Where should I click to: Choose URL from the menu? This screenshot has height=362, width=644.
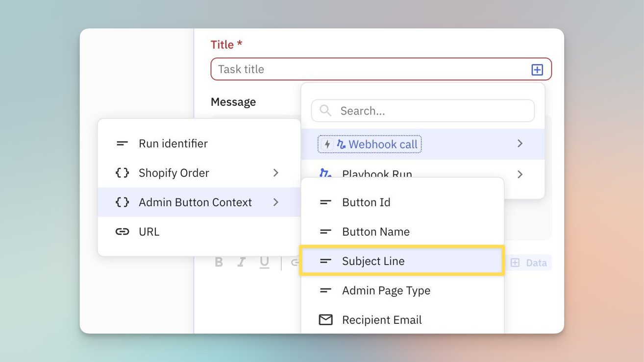tap(199, 232)
